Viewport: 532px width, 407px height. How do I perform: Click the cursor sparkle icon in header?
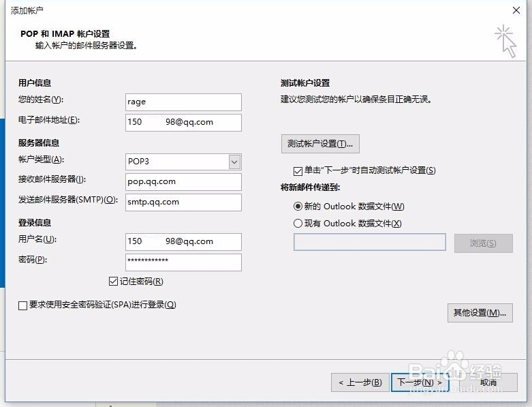(x=505, y=41)
